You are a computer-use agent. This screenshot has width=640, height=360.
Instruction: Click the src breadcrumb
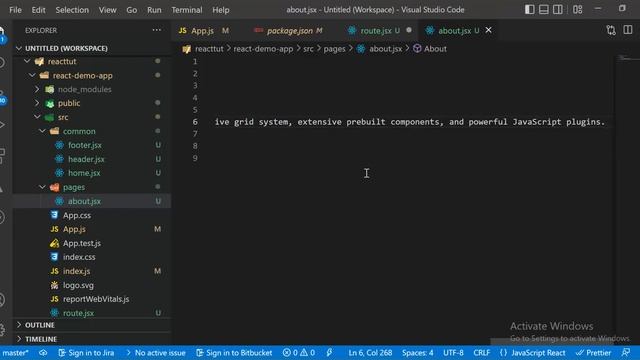[x=308, y=49]
